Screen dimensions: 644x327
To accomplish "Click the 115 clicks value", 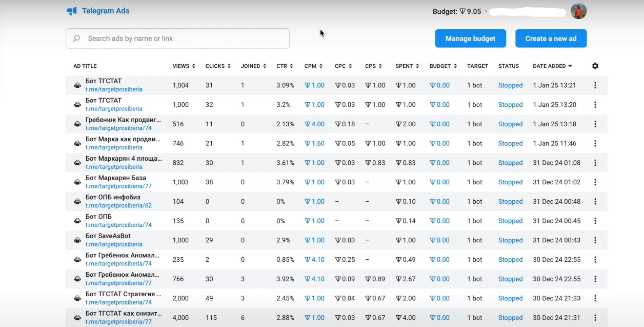I will coord(211,318).
